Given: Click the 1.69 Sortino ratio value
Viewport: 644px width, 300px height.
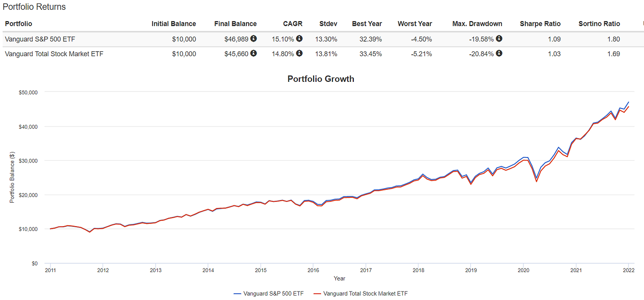Looking at the screenshot, I should point(613,54).
